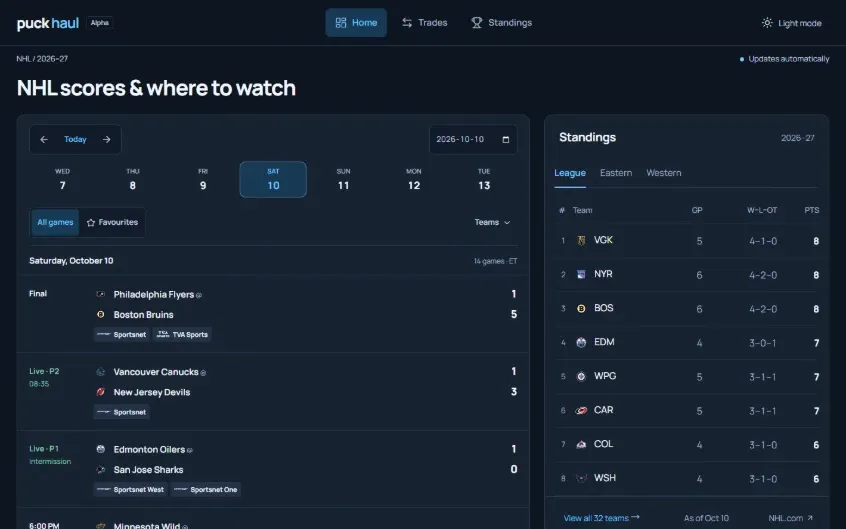Click the BOS logo in standings
Viewport: 846px width, 529px height.
pos(581,309)
